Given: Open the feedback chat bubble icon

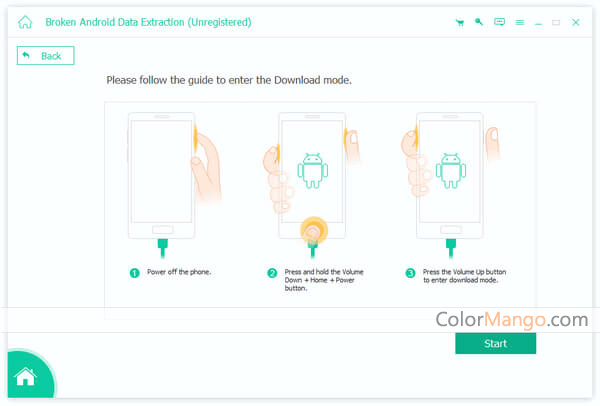Looking at the screenshot, I should coord(499,22).
